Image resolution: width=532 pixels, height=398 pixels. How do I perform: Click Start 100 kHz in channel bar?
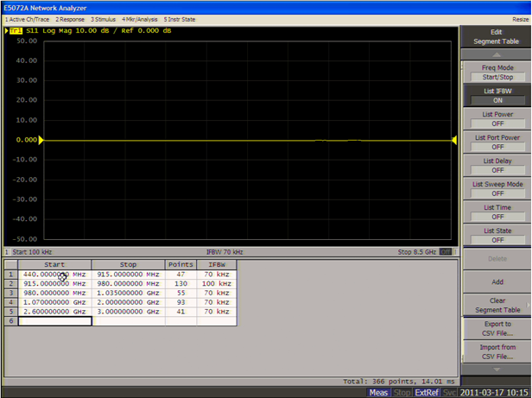tap(32, 252)
